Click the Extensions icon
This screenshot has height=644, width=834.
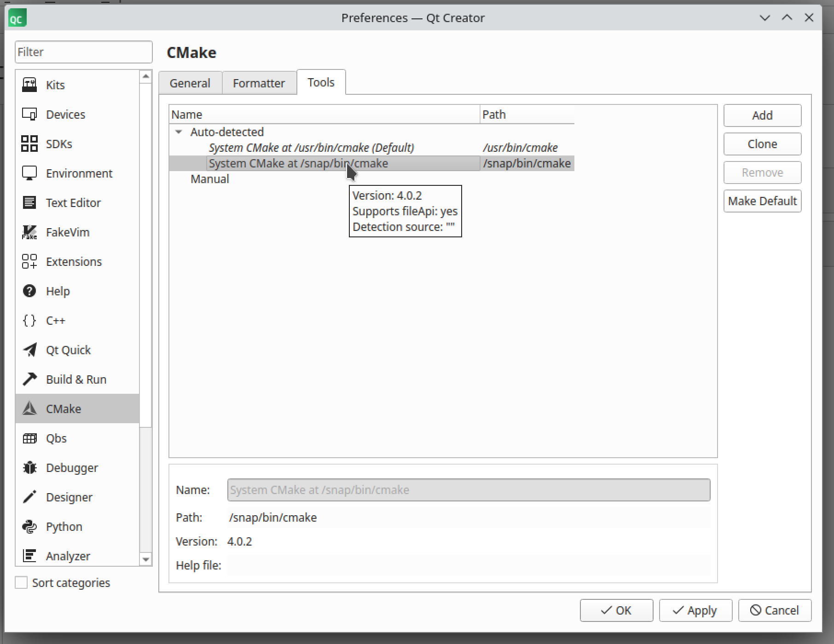pyautogui.click(x=29, y=262)
